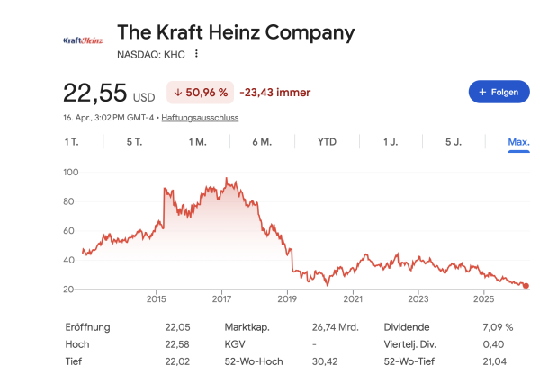Select the 1 J. range tab

[x=391, y=142]
